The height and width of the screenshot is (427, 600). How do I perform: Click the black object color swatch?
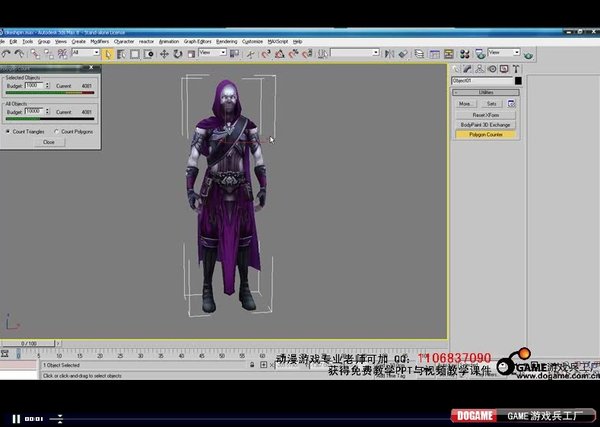pos(517,80)
